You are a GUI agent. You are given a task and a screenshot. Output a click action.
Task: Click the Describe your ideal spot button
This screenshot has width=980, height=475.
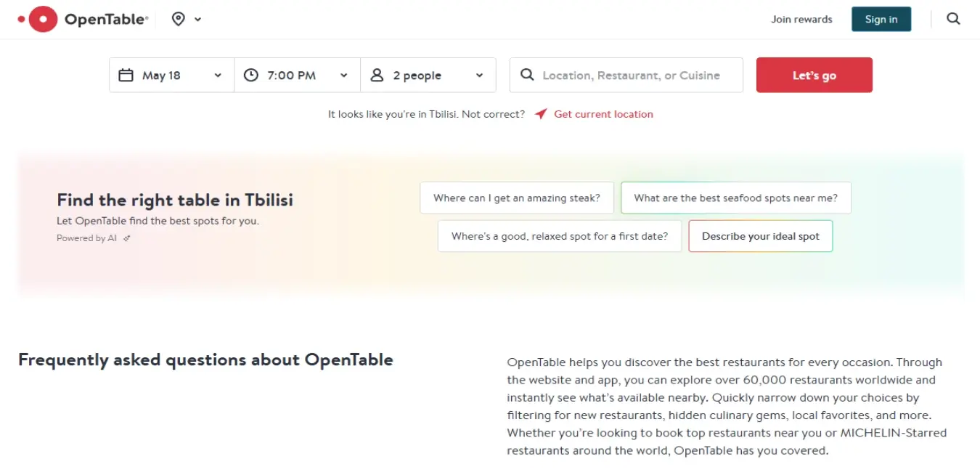(761, 236)
